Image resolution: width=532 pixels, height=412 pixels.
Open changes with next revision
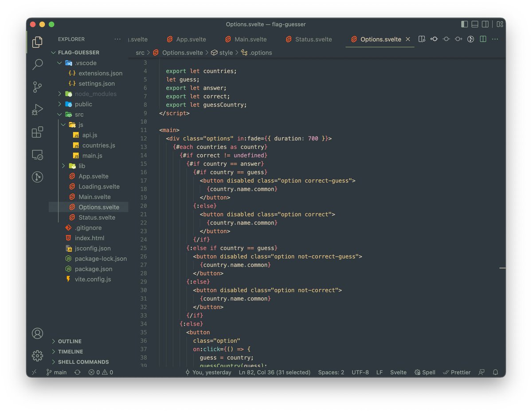tap(458, 39)
